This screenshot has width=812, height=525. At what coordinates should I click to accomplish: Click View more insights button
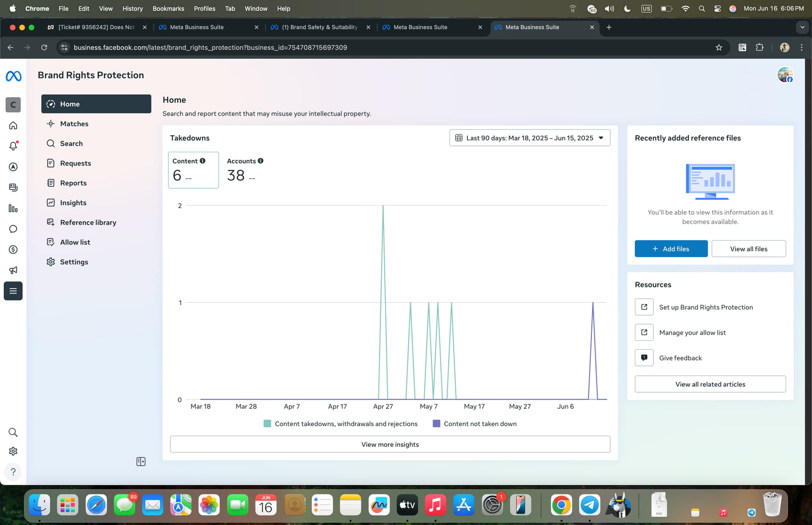point(390,444)
